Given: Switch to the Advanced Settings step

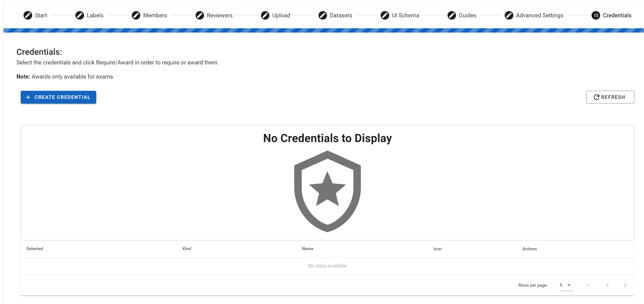Looking at the screenshot, I should (x=539, y=15).
